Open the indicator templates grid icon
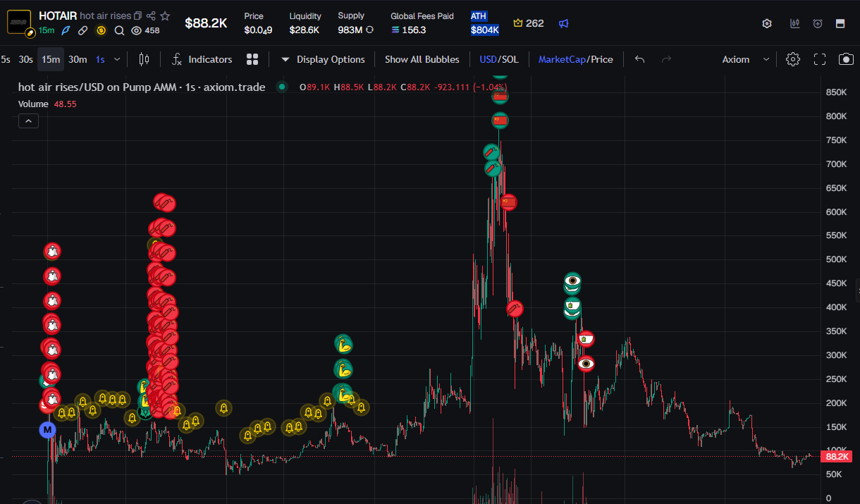This screenshot has width=860, height=504. pos(252,59)
